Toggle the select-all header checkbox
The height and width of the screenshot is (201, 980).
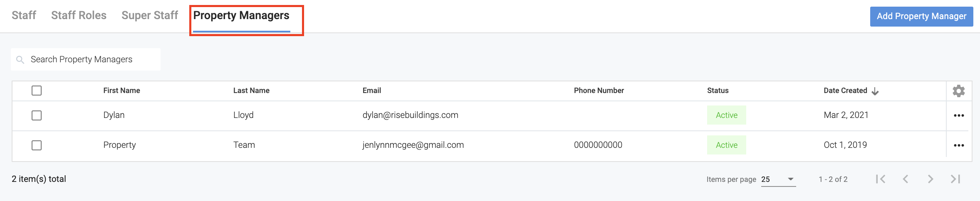tap(37, 91)
